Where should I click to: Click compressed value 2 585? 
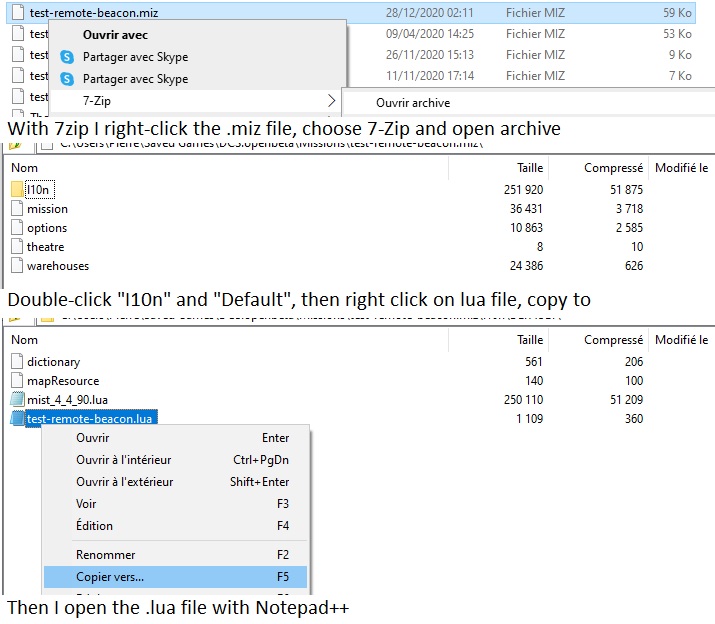point(629,228)
